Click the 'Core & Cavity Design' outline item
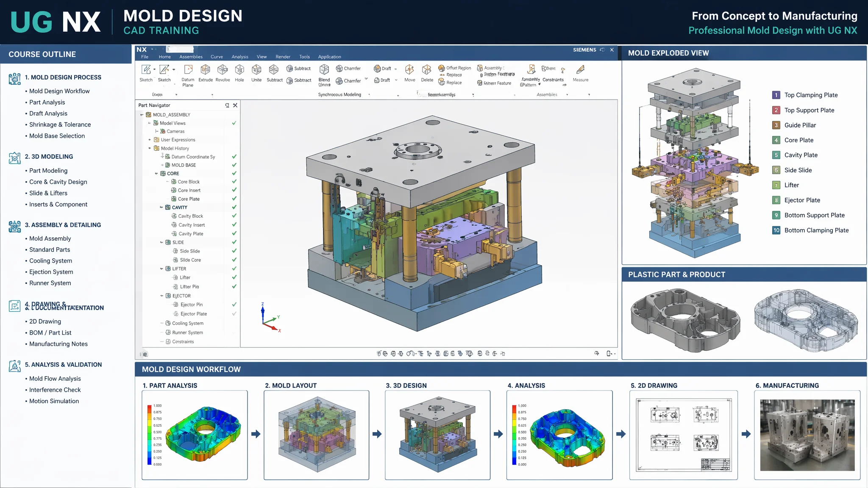Screen dimensions: 868x488 (58, 182)
